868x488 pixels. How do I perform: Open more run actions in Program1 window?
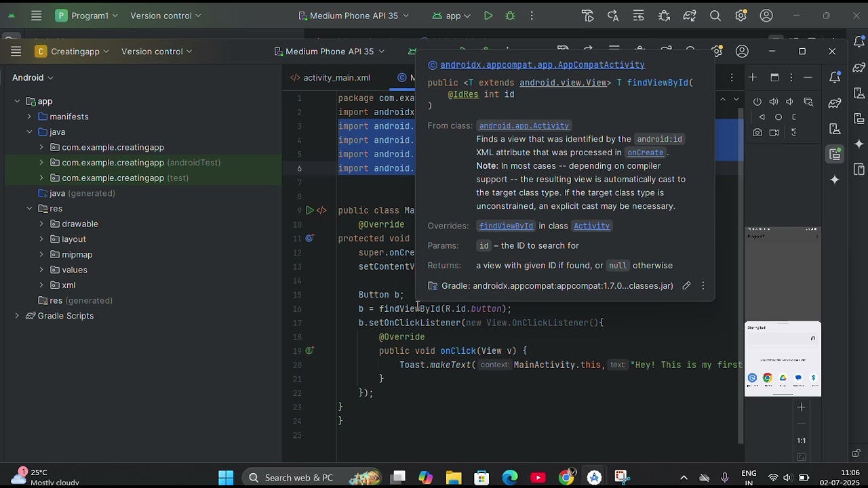(x=532, y=16)
